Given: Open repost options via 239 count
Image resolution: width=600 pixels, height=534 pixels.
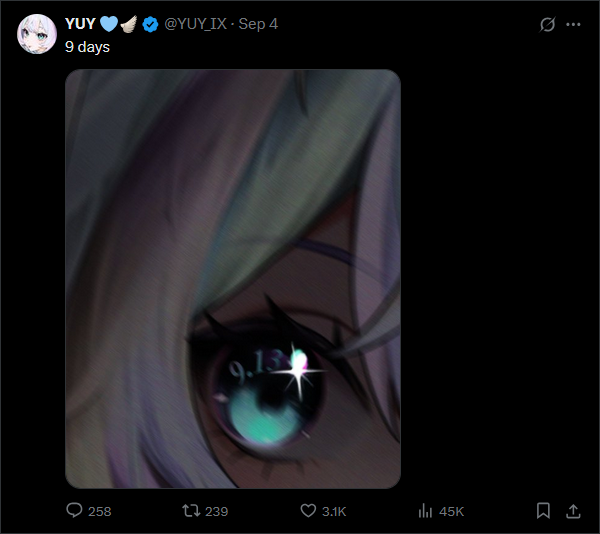Looking at the screenshot, I should [x=217, y=511].
